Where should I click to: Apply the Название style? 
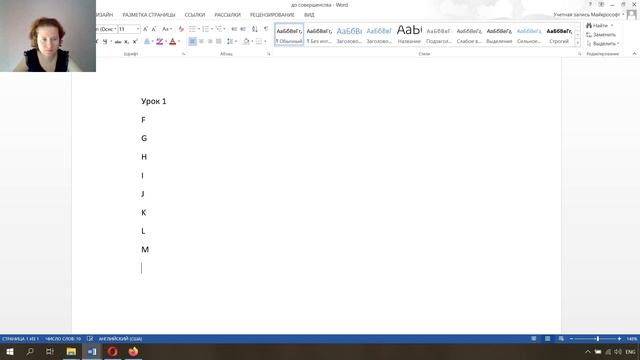tap(409, 35)
